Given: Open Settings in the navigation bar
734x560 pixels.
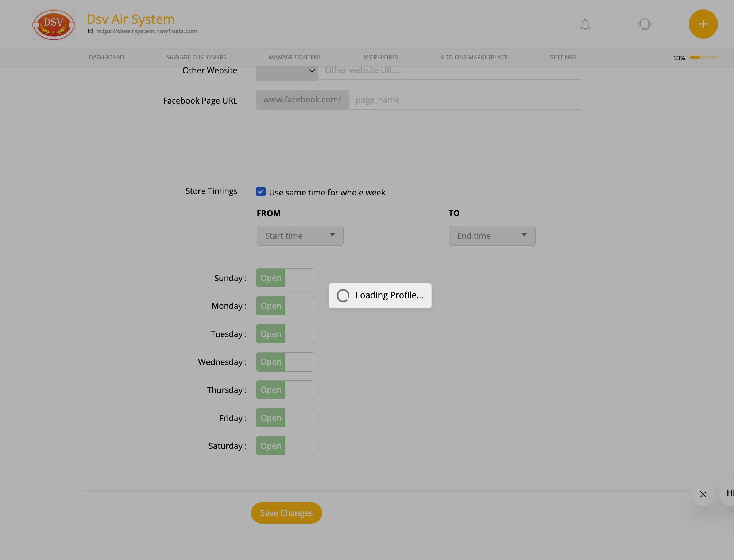Looking at the screenshot, I should coord(563,57).
